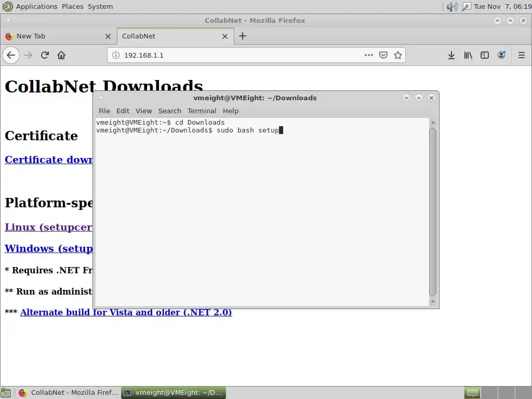Open the terminal Edit menu

123,111
